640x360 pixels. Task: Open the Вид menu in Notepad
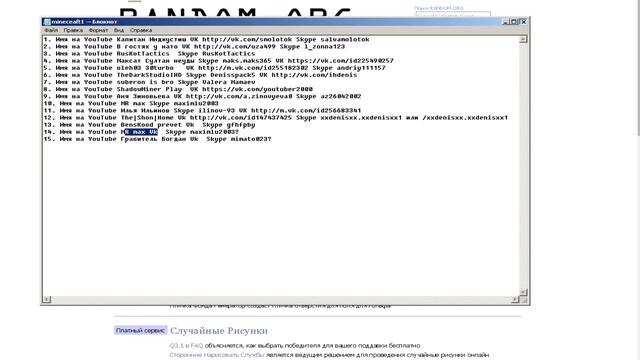coord(119,30)
